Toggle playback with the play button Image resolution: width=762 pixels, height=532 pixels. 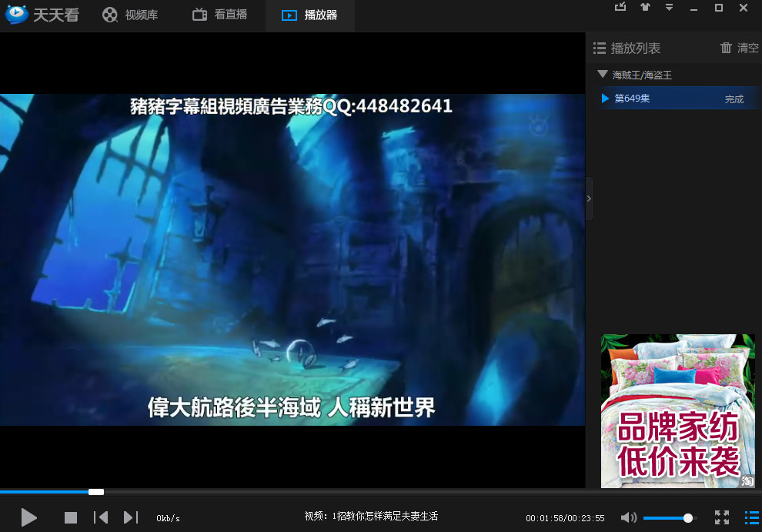(x=28, y=517)
